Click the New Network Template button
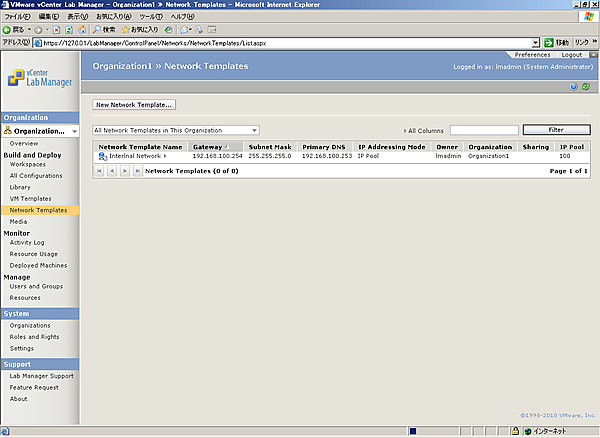Image resolution: width=600 pixels, height=438 pixels. (134, 104)
